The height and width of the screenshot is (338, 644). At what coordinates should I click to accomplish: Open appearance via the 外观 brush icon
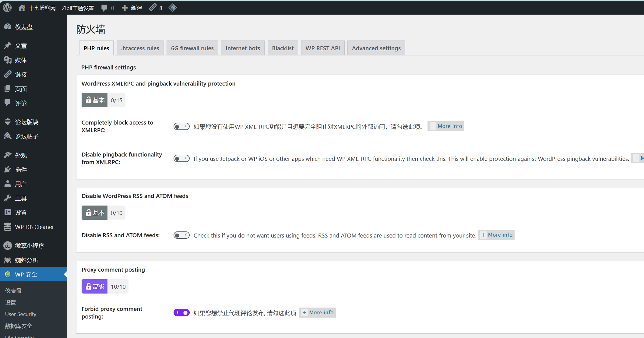tap(8, 155)
